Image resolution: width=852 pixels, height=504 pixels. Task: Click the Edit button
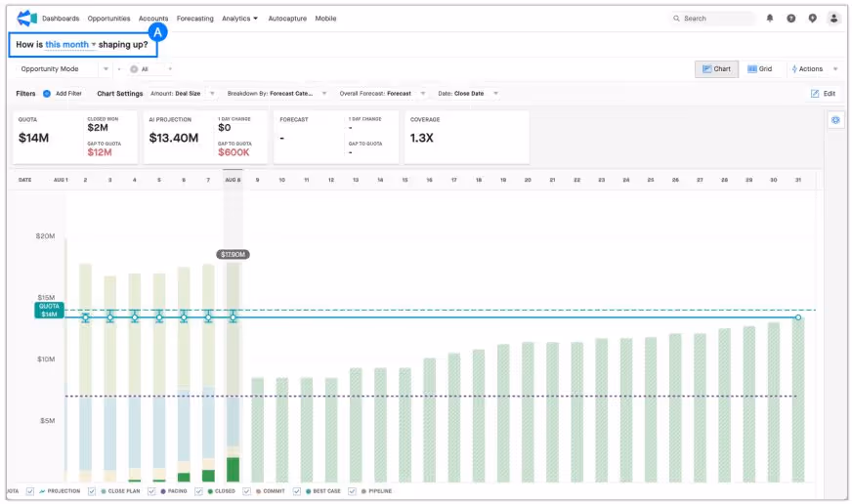[x=824, y=94]
